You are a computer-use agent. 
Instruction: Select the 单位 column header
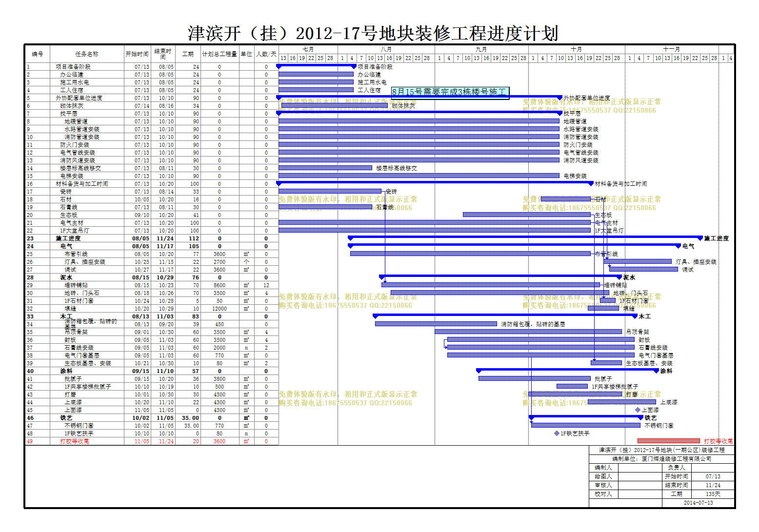tap(246, 54)
